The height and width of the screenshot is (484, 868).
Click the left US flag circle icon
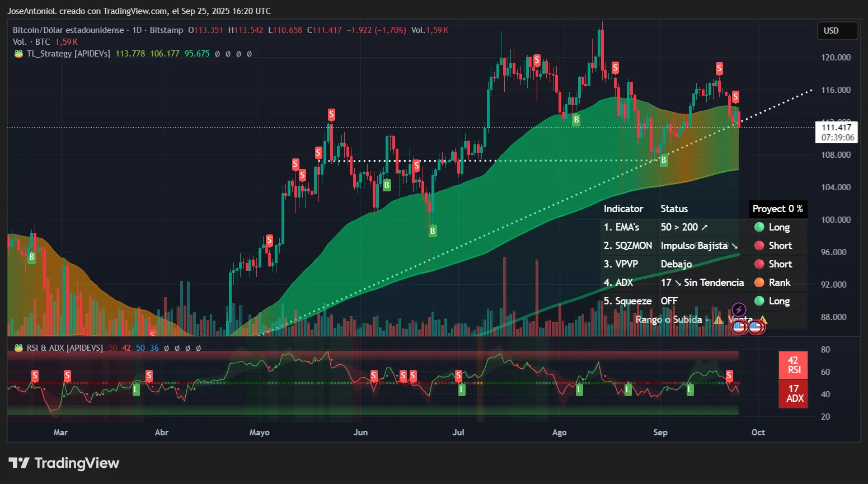click(739, 327)
